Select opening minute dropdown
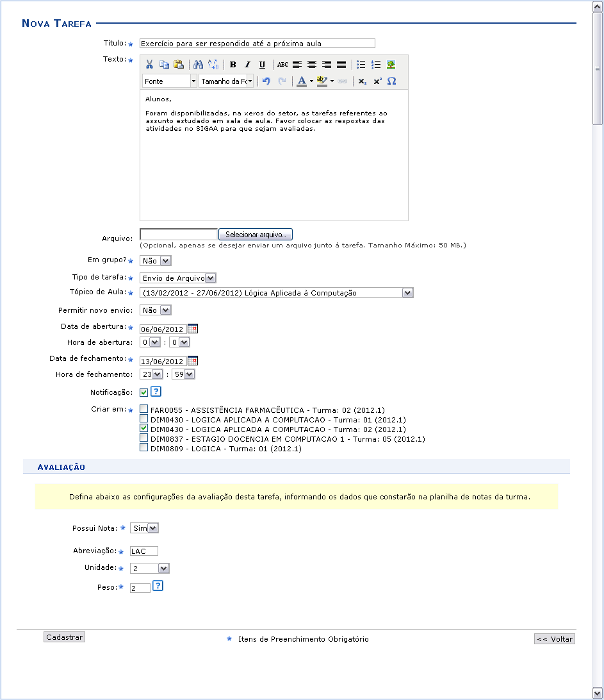This screenshot has height=700, width=604. pyautogui.click(x=180, y=342)
